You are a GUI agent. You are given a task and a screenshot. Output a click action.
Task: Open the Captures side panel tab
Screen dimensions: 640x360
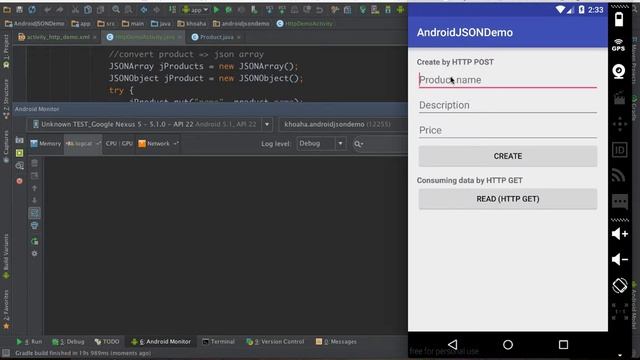(6, 147)
